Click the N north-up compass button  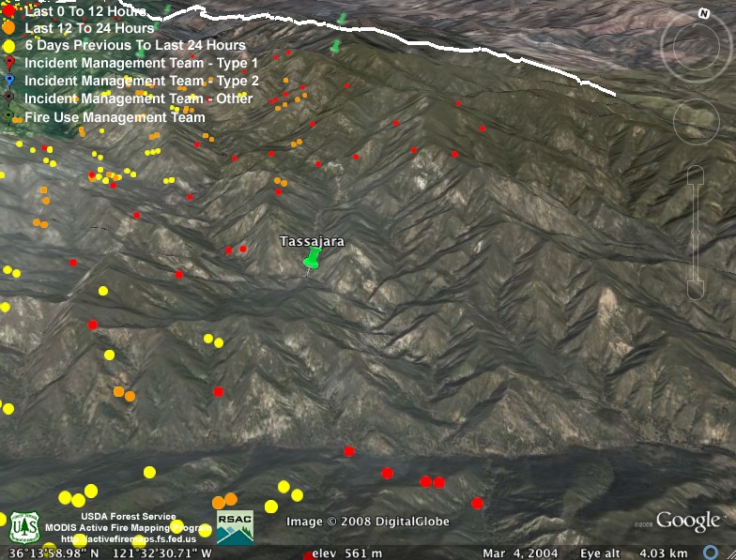[x=703, y=14]
